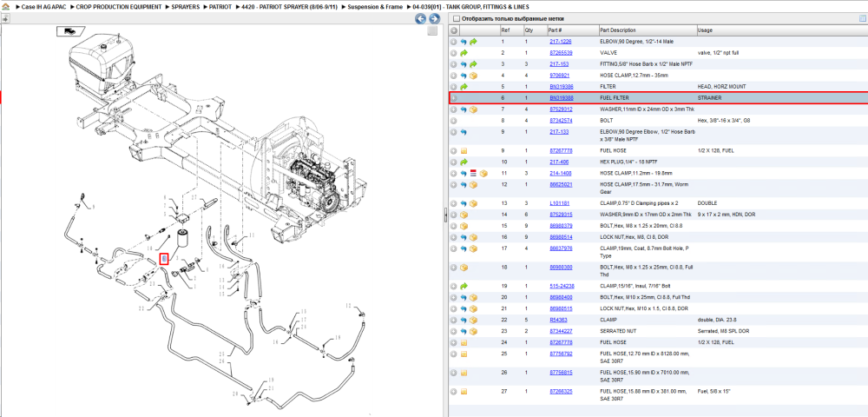
Task: Click the plus icon on the BOLT 87342574 row
Action: (x=454, y=120)
